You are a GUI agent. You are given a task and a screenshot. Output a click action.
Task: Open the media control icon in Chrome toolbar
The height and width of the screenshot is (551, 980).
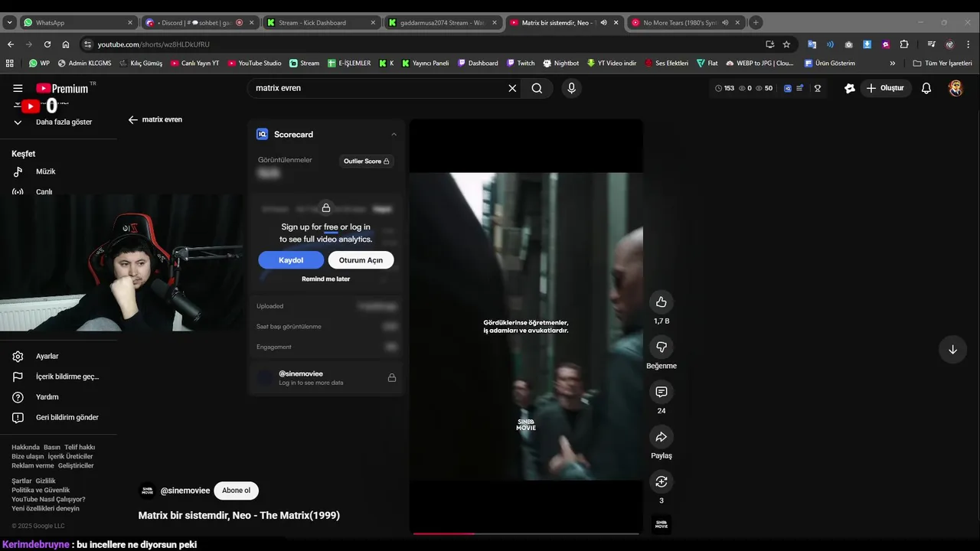[931, 44]
